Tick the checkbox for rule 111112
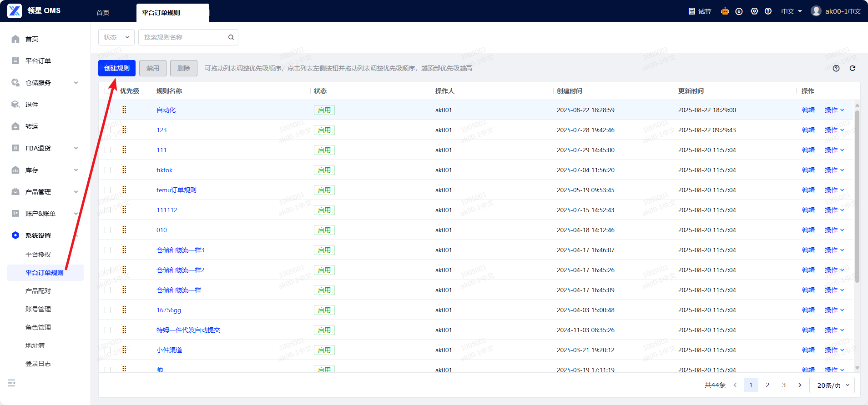 (108, 210)
